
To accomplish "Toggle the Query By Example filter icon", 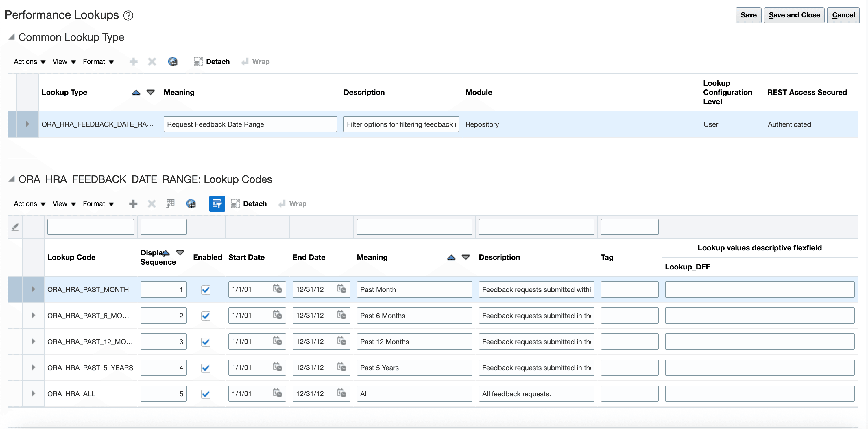I will 217,204.
